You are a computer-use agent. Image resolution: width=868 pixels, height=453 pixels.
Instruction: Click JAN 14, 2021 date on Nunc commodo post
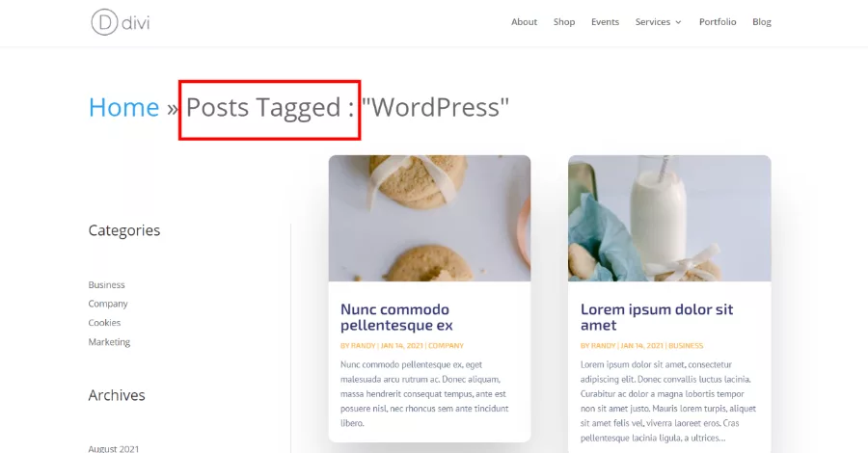tap(402, 346)
